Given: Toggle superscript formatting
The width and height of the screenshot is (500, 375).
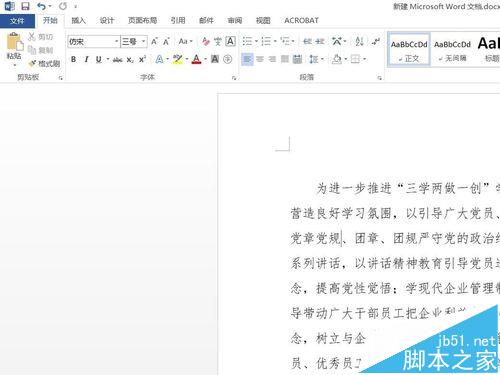Looking at the screenshot, I should click(x=142, y=59).
